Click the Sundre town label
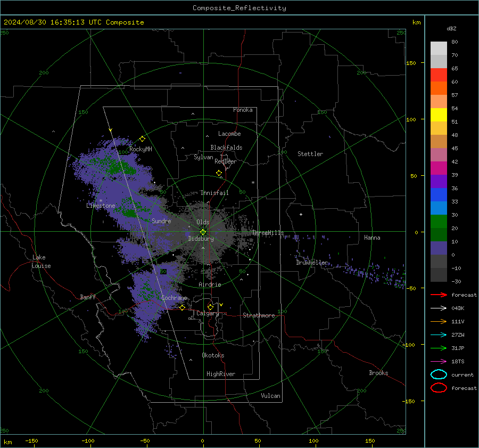The width and height of the screenshot is (479, 448). [161, 221]
